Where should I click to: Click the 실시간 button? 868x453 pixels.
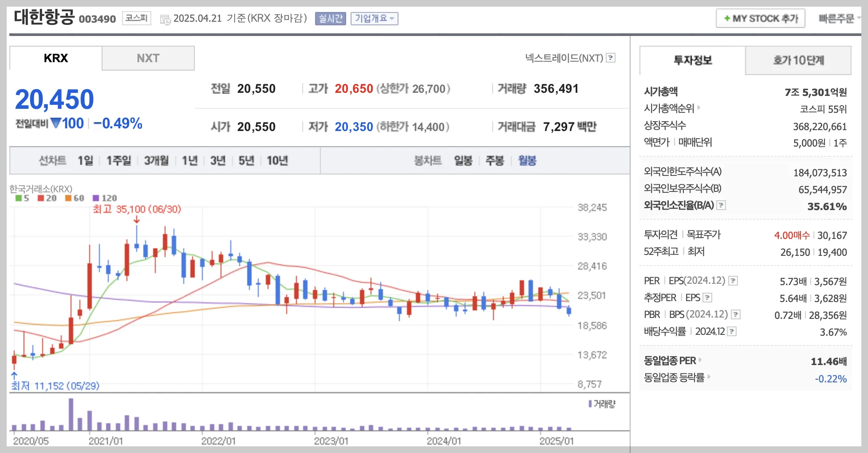pos(331,18)
